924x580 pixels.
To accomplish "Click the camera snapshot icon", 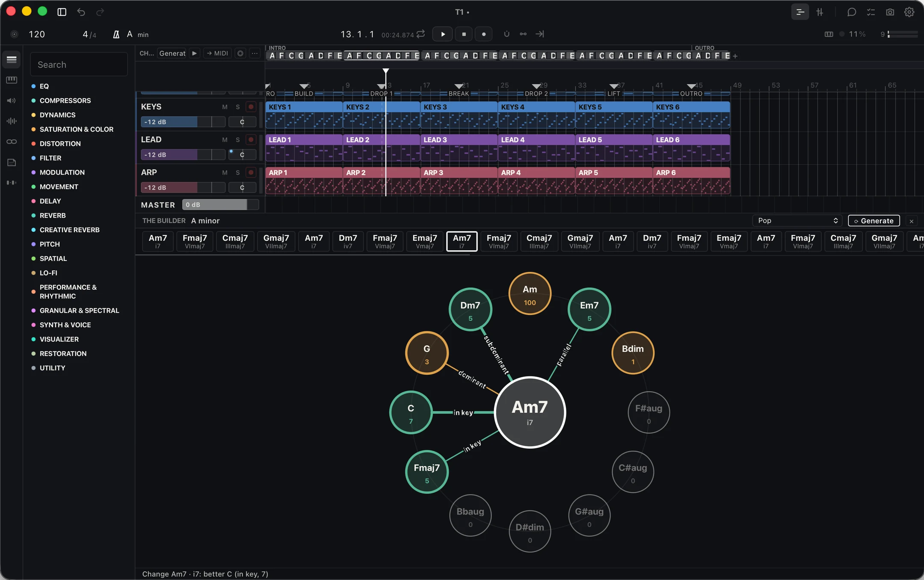I will pos(890,12).
